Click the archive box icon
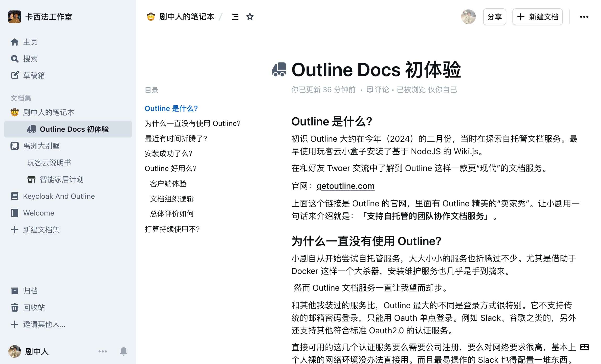This screenshot has height=364, width=601. (15, 291)
